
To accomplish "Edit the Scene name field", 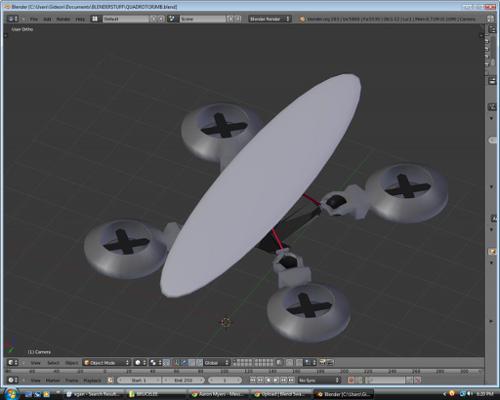I will click(x=203, y=19).
